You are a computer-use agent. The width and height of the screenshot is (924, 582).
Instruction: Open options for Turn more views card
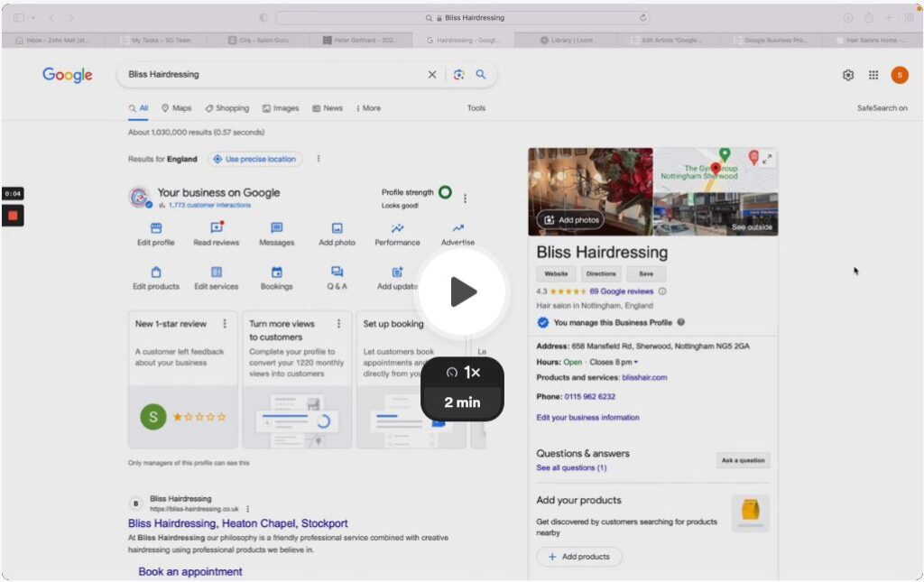(x=338, y=323)
